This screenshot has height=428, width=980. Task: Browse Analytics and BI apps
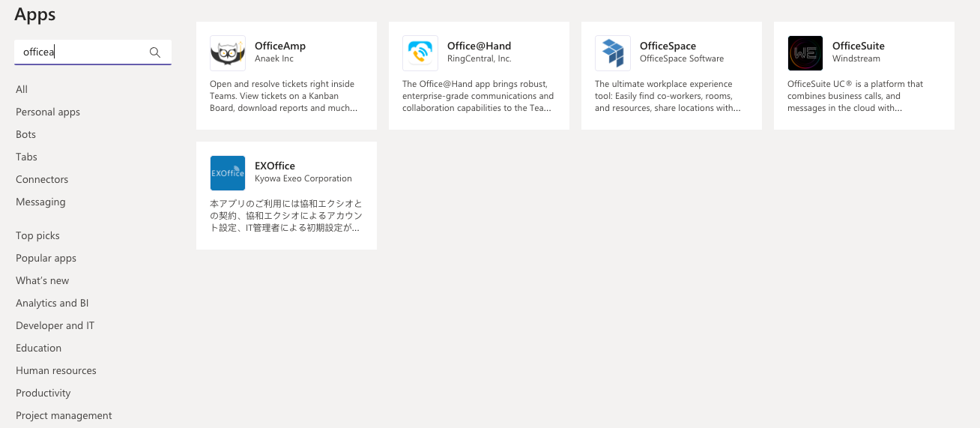pos(52,303)
